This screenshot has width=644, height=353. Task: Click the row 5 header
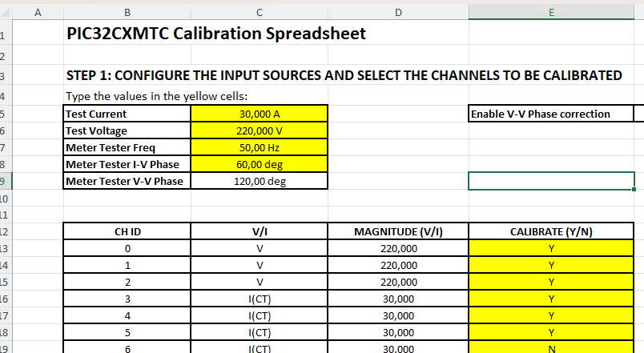point(5,114)
